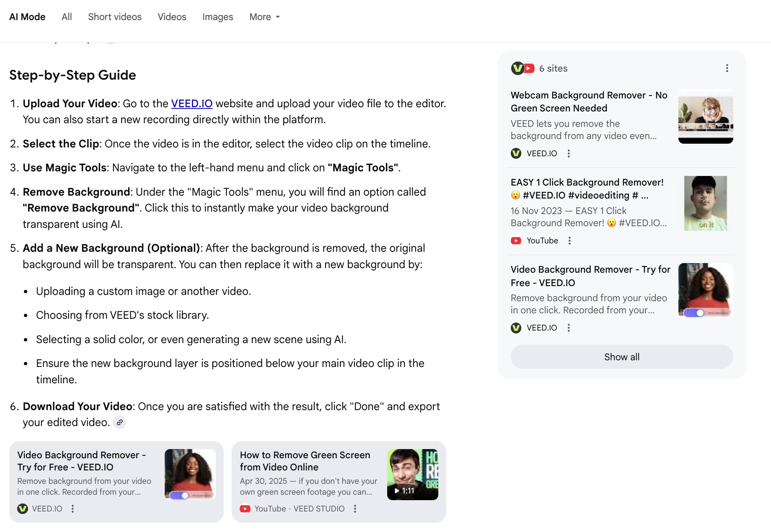The image size is (771, 532).
Task: Click the 6 sites source icons
Action: (x=523, y=68)
